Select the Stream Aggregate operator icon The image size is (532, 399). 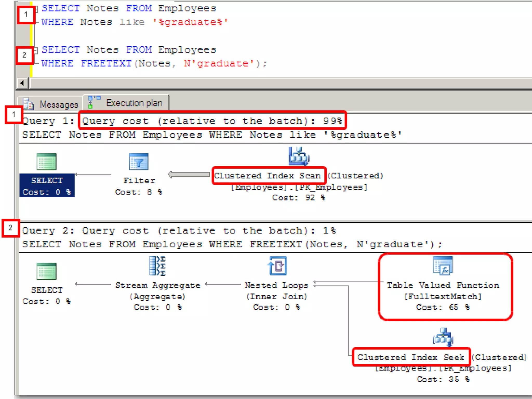158,266
